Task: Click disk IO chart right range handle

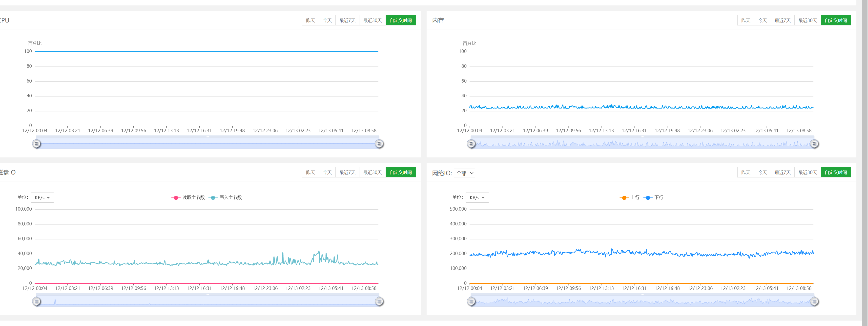Action: point(379,301)
